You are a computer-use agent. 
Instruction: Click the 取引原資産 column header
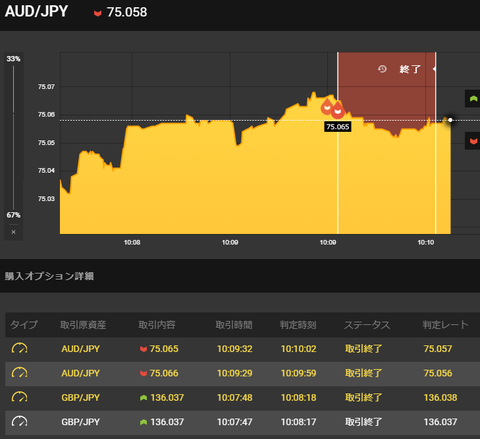83,325
